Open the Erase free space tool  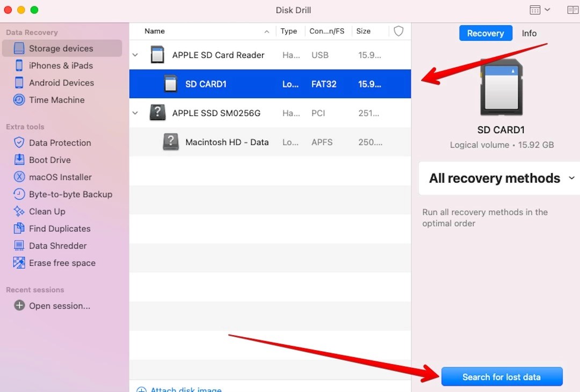pyautogui.click(x=62, y=263)
